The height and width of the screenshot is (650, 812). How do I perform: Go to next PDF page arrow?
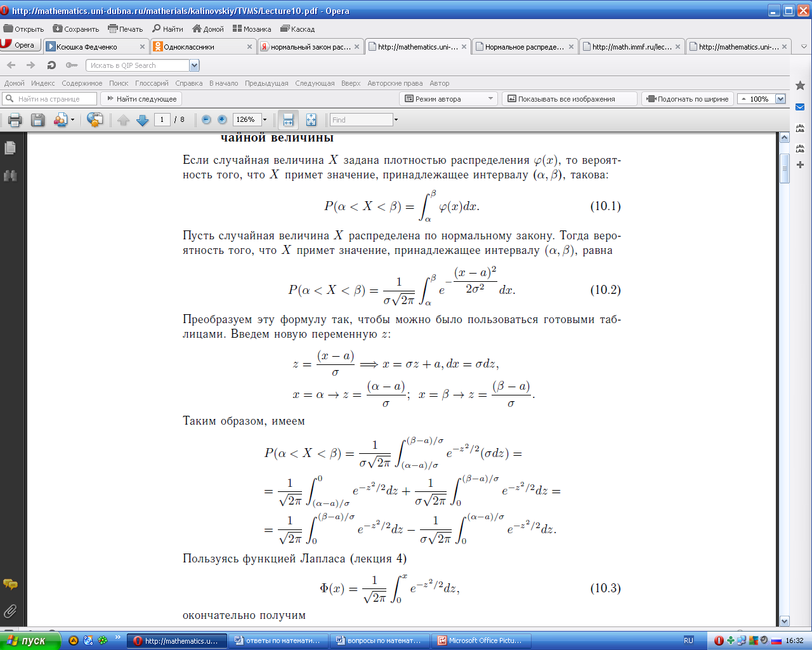pos(143,120)
